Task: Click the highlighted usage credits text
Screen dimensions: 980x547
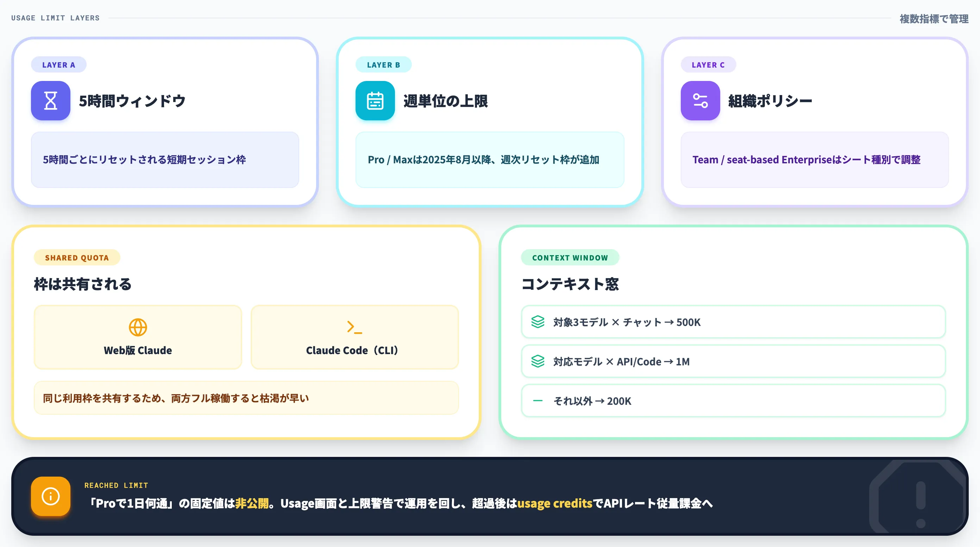Action: pos(555,503)
